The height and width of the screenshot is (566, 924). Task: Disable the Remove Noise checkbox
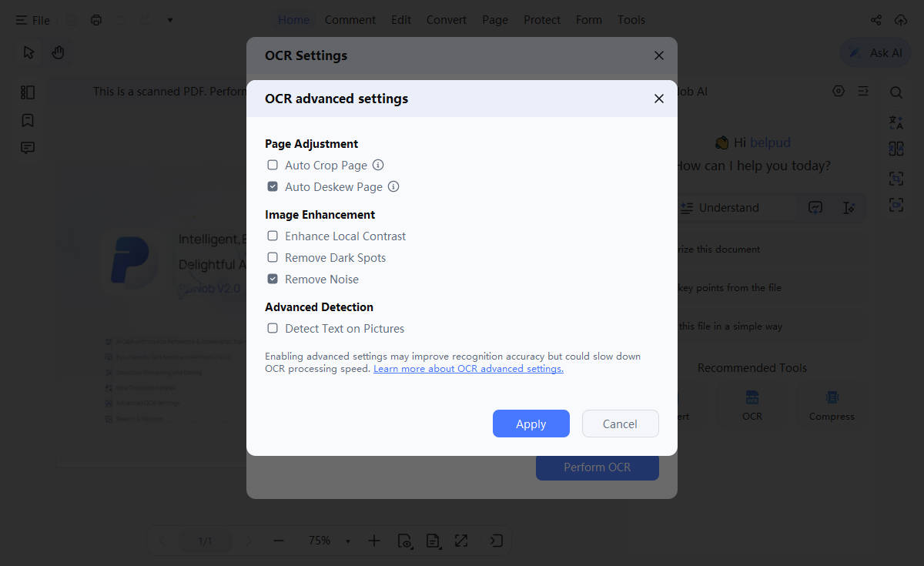coord(273,279)
